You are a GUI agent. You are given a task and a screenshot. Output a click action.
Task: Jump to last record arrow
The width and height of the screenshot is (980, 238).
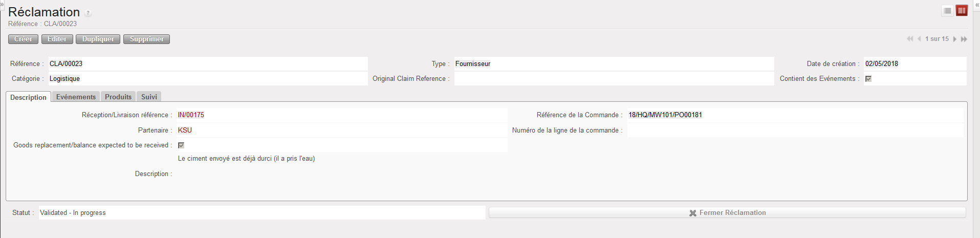click(x=964, y=39)
